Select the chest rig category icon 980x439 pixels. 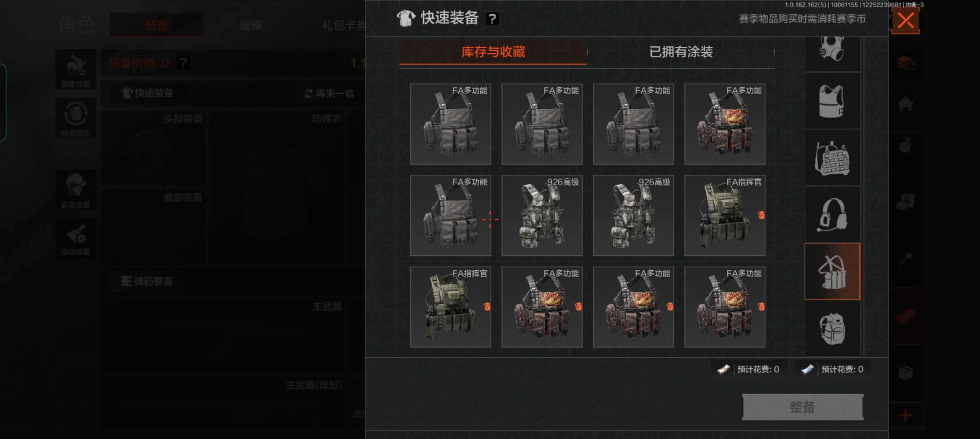(832, 272)
